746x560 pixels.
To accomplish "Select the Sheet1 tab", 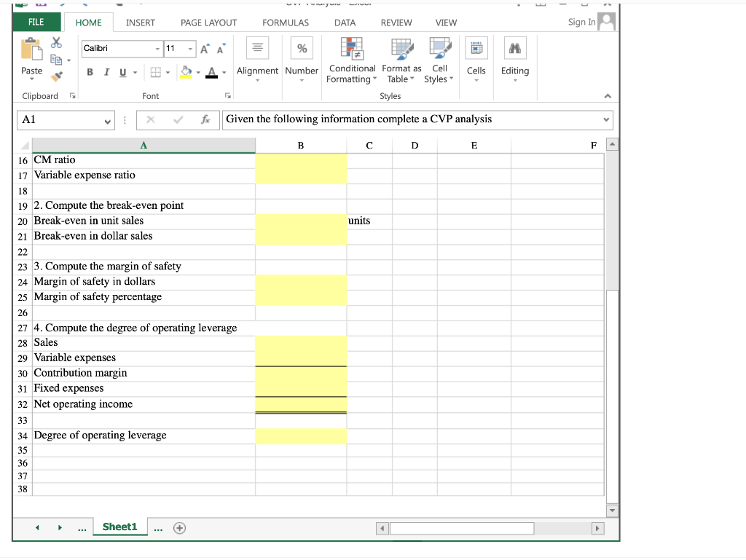I will 120,527.
